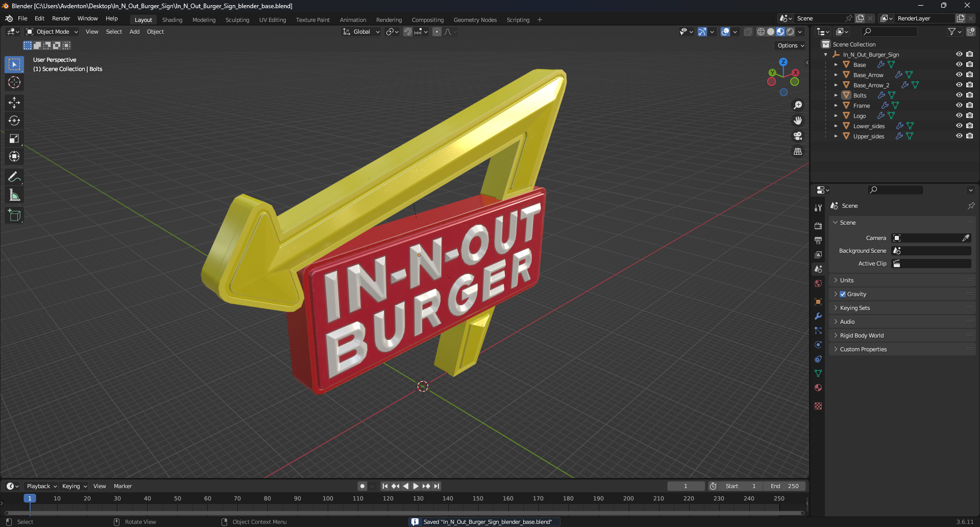Select the Measure tool
Screen dimensions: 980x527
click(14, 195)
